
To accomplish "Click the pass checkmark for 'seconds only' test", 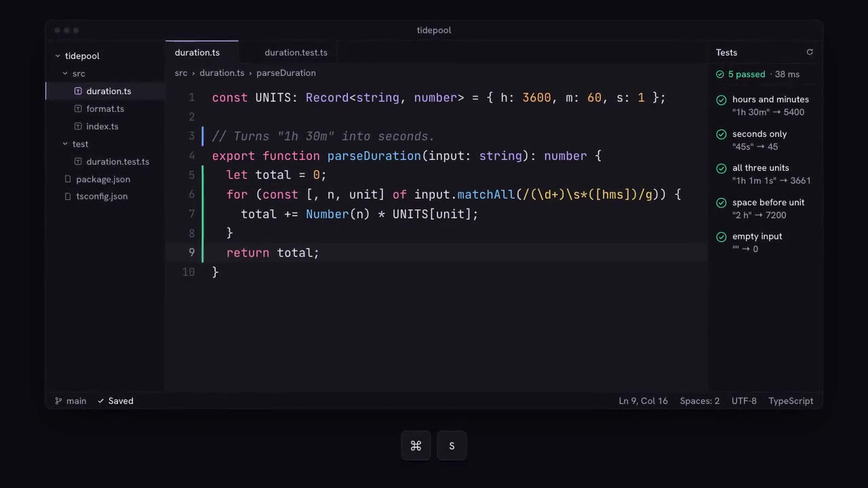I will click(x=721, y=134).
